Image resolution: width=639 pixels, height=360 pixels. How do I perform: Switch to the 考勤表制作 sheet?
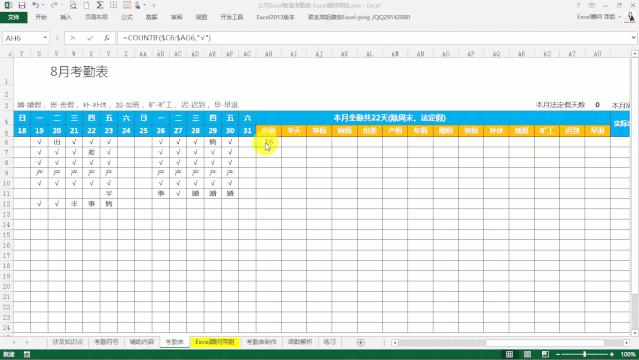coord(262,342)
